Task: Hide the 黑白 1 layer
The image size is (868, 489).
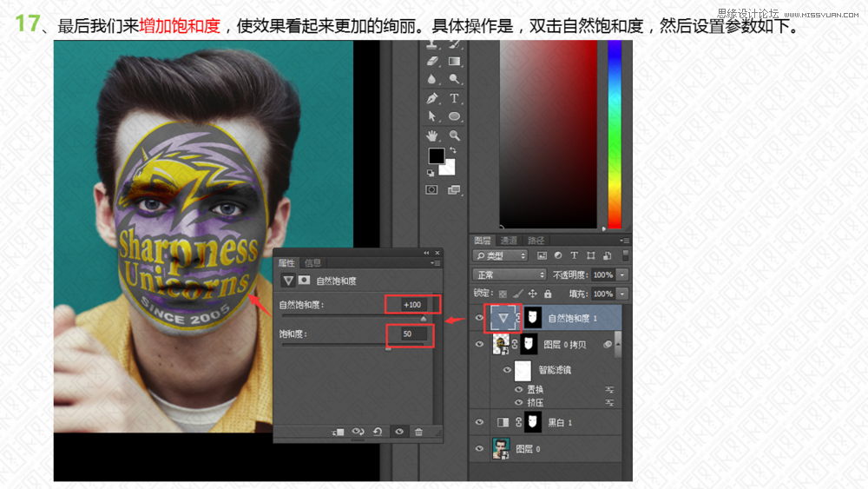Action: pyautogui.click(x=479, y=422)
